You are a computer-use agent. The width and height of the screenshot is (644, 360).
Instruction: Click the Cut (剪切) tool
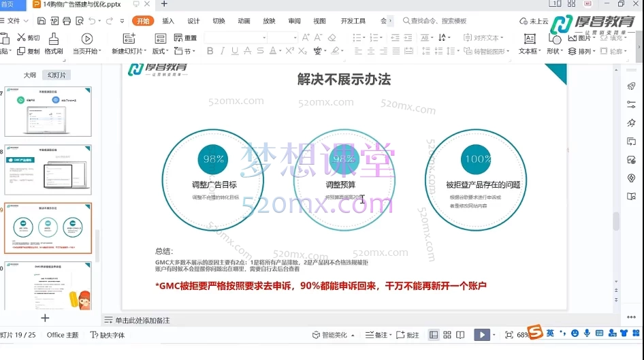(x=29, y=37)
